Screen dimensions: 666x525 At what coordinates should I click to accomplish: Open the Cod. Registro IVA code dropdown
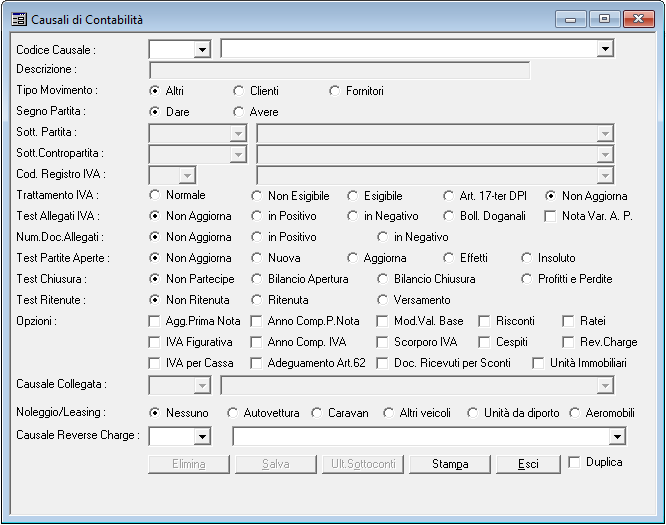tap(187, 175)
